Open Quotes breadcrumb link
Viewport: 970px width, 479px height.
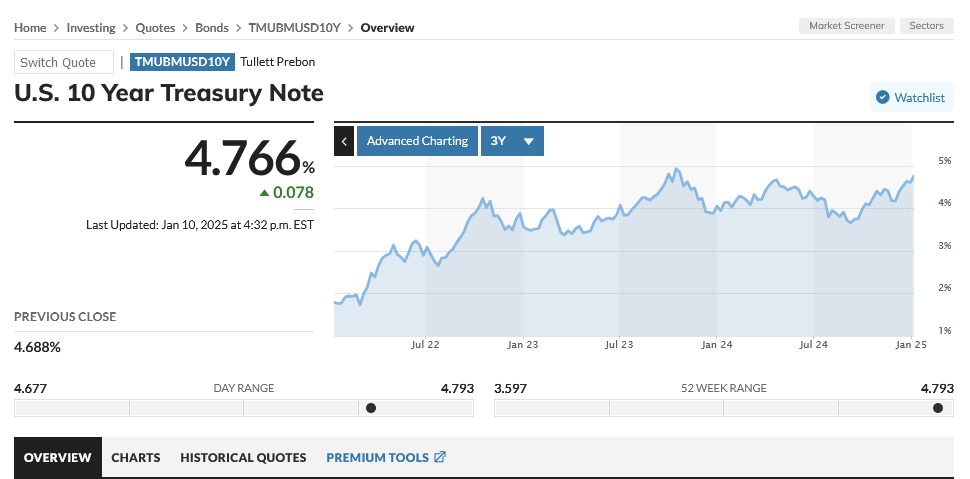tap(157, 28)
